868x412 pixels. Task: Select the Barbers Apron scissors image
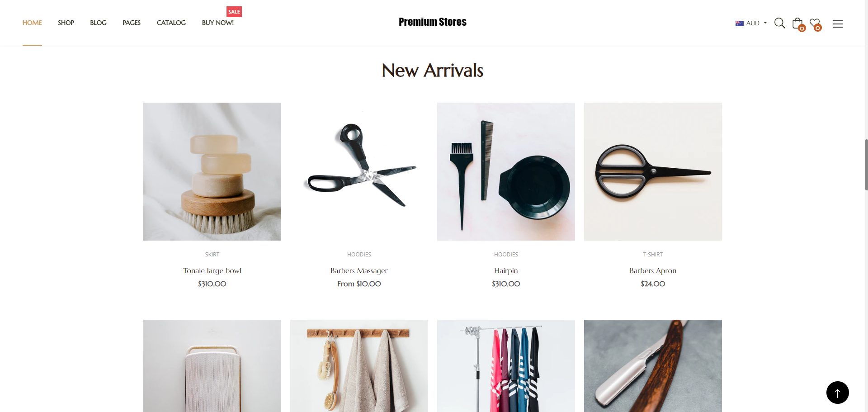tap(653, 171)
